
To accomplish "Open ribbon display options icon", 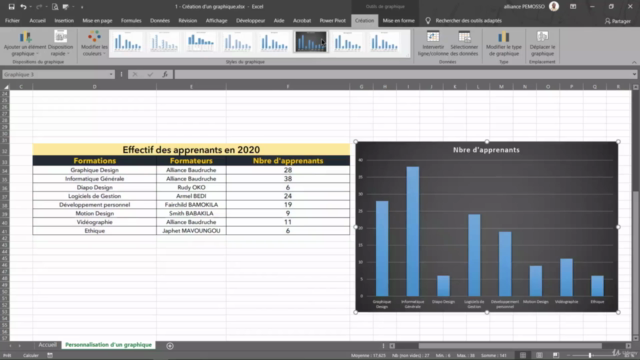I will [573, 7].
